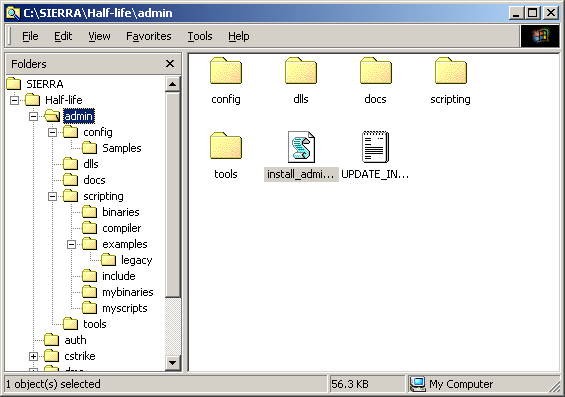Select examples label in the folder tree
This screenshot has height=397, width=565.
pyautogui.click(x=125, y=244)
